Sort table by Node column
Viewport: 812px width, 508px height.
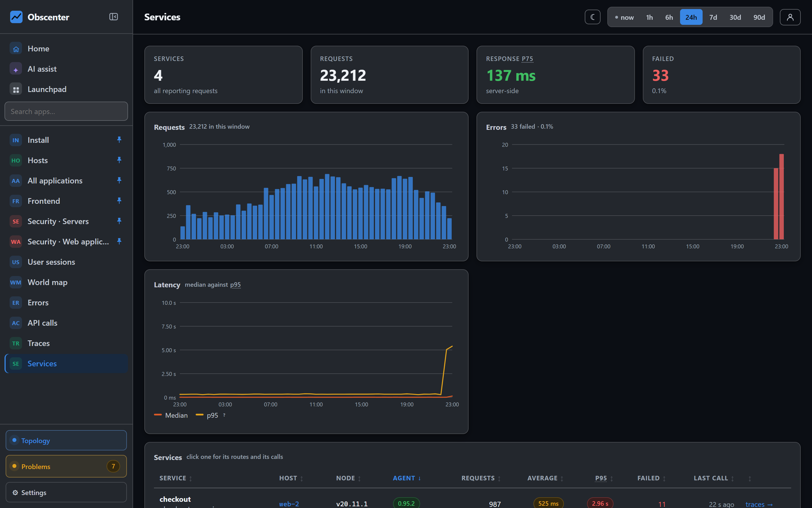348,478
